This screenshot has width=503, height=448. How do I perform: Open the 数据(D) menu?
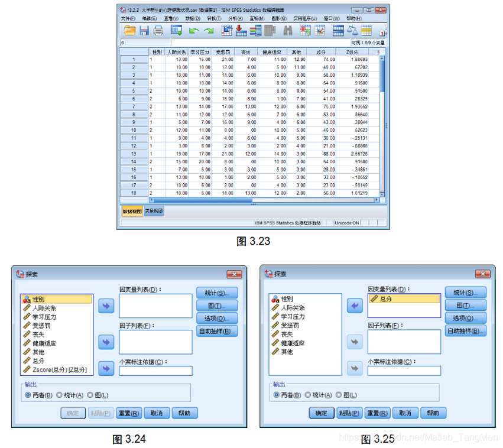(193, 18)
